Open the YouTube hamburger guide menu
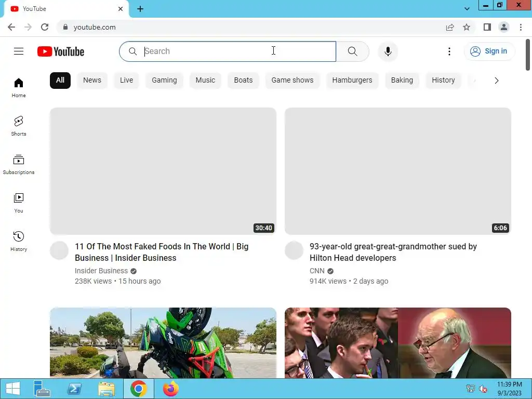Viewport: 532px width, 399px height. coord(19,51)
